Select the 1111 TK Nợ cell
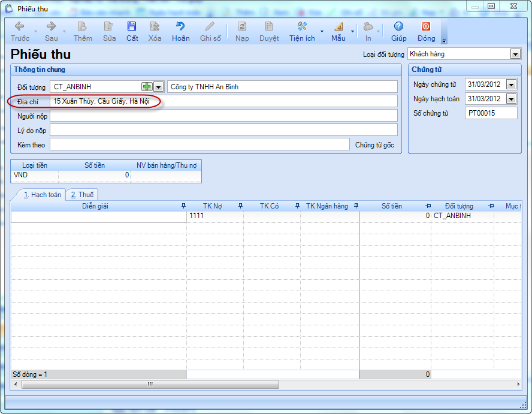 coord(215,216)
